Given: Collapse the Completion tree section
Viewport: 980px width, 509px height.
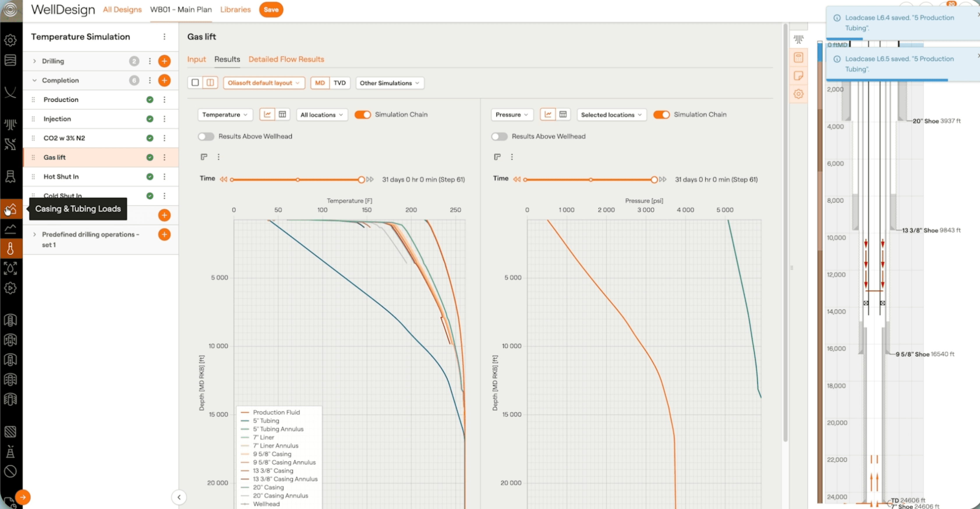Looking at the screenshot, I should [35, 80].
